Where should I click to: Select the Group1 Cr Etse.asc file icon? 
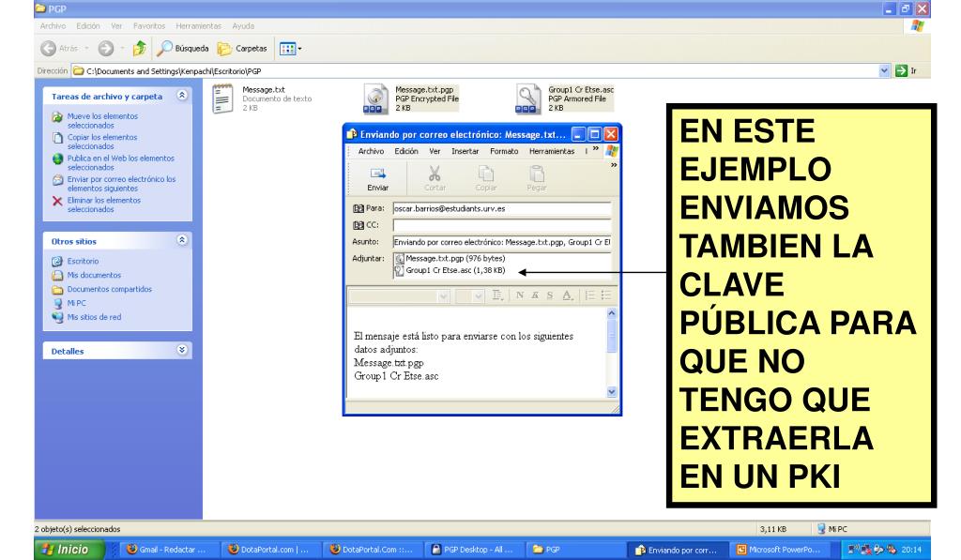click(529, 98)
